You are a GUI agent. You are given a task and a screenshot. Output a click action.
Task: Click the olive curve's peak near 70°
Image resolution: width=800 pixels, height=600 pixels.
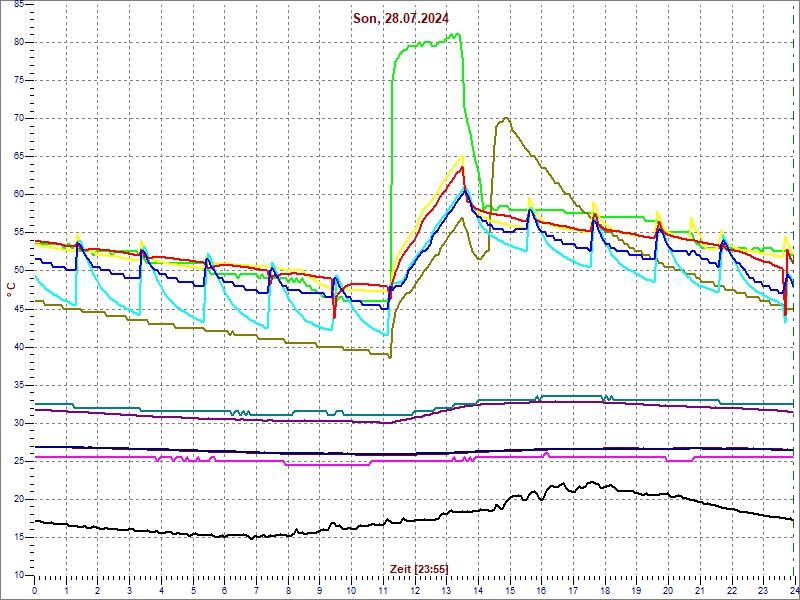coord(507,118)
